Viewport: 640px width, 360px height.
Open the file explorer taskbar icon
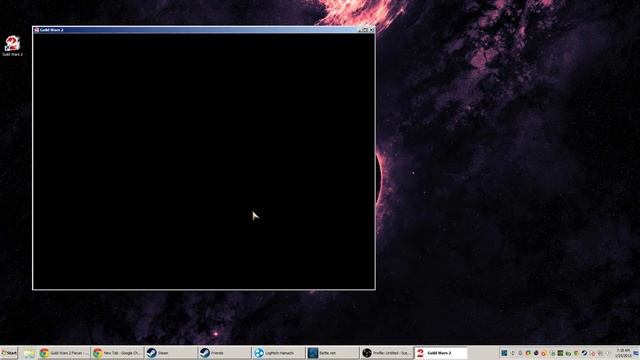tap(29, 353)
